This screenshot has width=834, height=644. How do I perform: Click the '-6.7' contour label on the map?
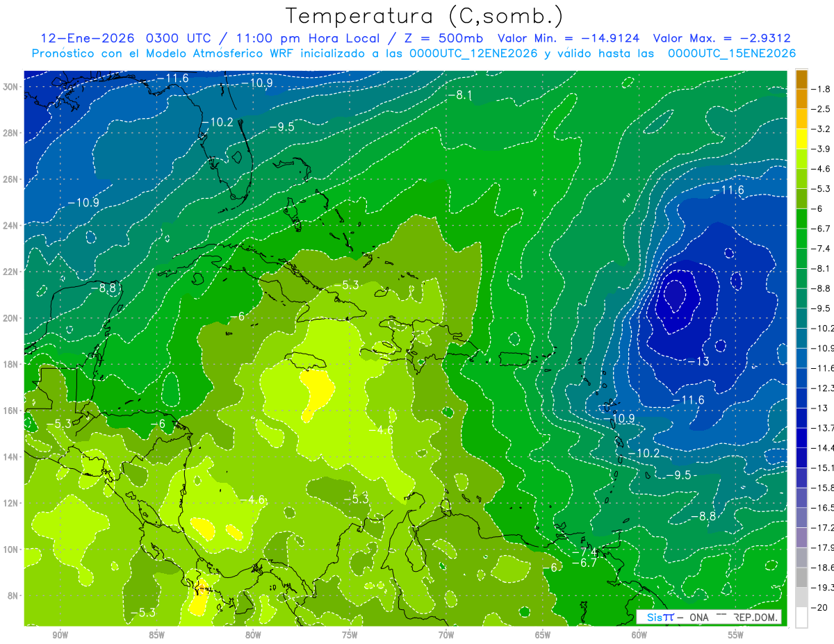584,563
